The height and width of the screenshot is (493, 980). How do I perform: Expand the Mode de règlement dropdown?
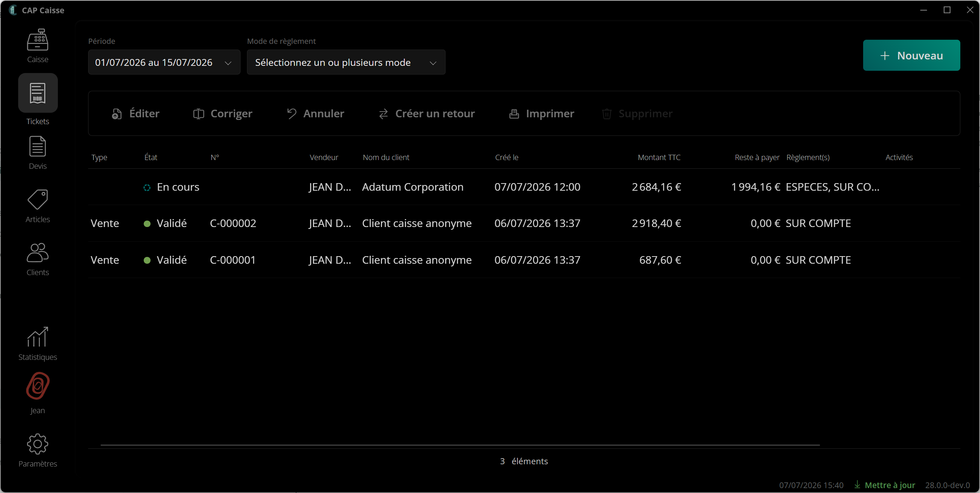(x=346, y=62)
